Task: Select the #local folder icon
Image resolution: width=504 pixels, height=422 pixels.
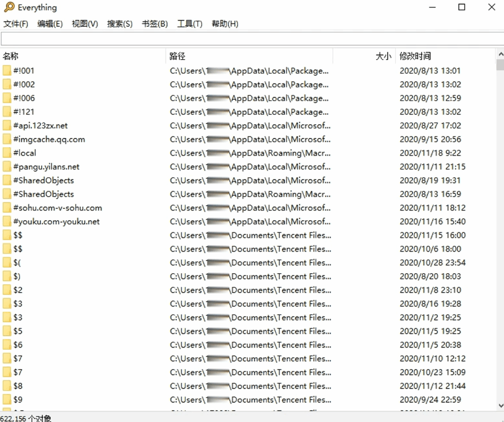Action: (x=7, y=153)
